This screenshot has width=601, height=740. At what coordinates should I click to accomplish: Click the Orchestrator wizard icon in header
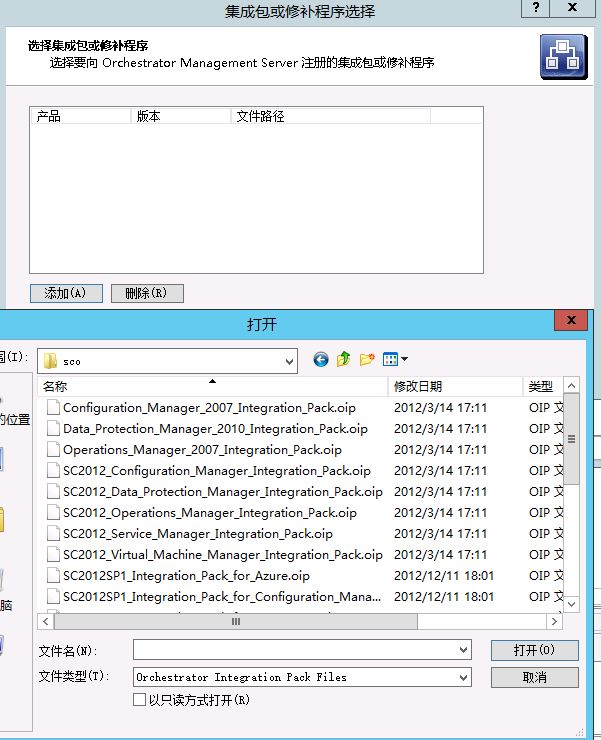pos(564,57)
